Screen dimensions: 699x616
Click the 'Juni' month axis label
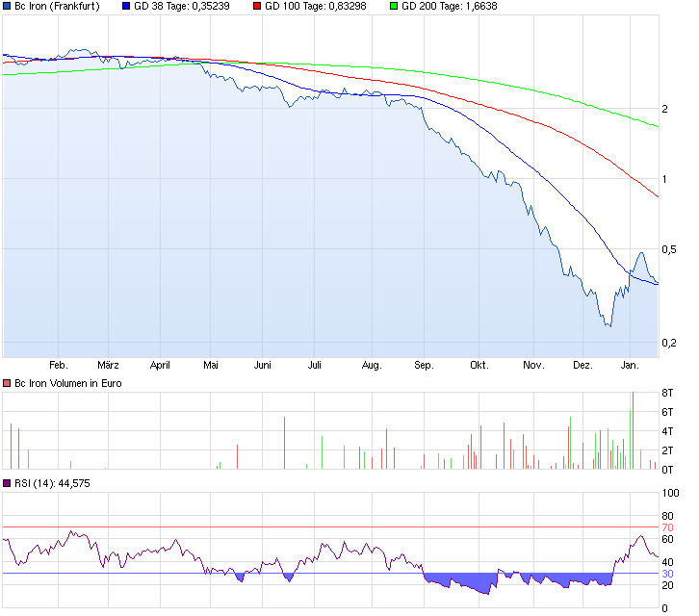tap(263, 365)
